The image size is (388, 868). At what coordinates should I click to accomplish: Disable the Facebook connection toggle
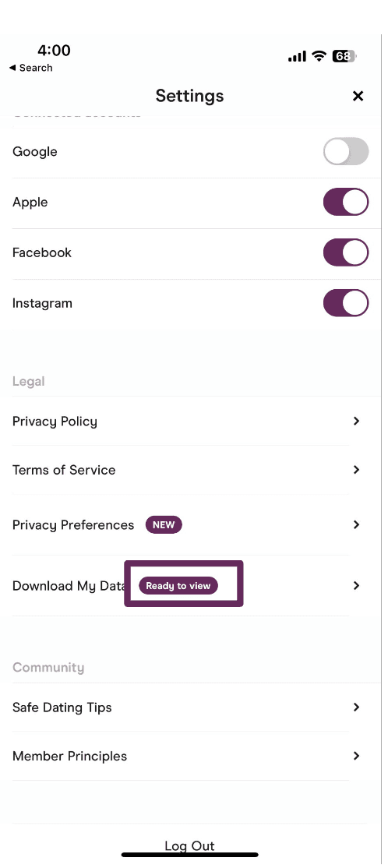coord(346,252)
